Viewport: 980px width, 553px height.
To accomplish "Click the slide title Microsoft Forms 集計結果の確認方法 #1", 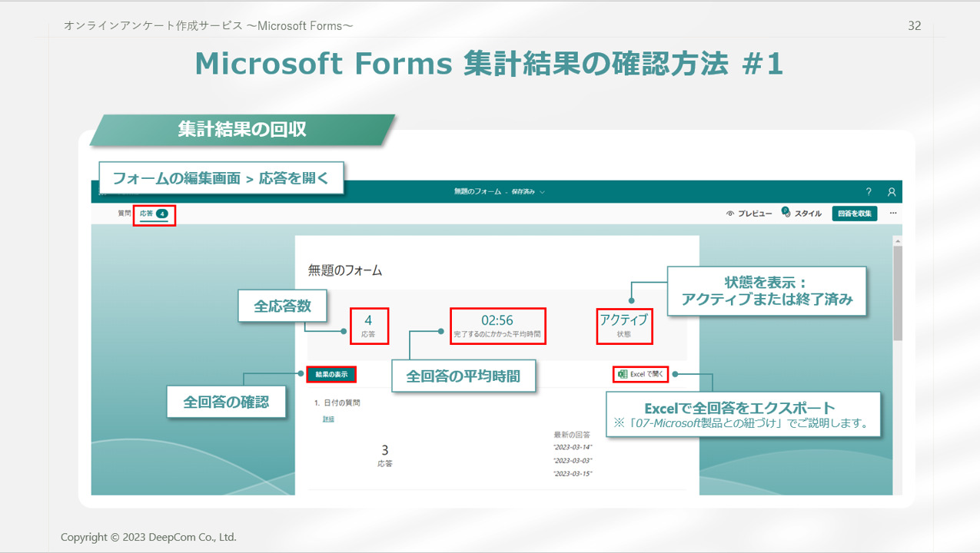I will pos(489,65).
